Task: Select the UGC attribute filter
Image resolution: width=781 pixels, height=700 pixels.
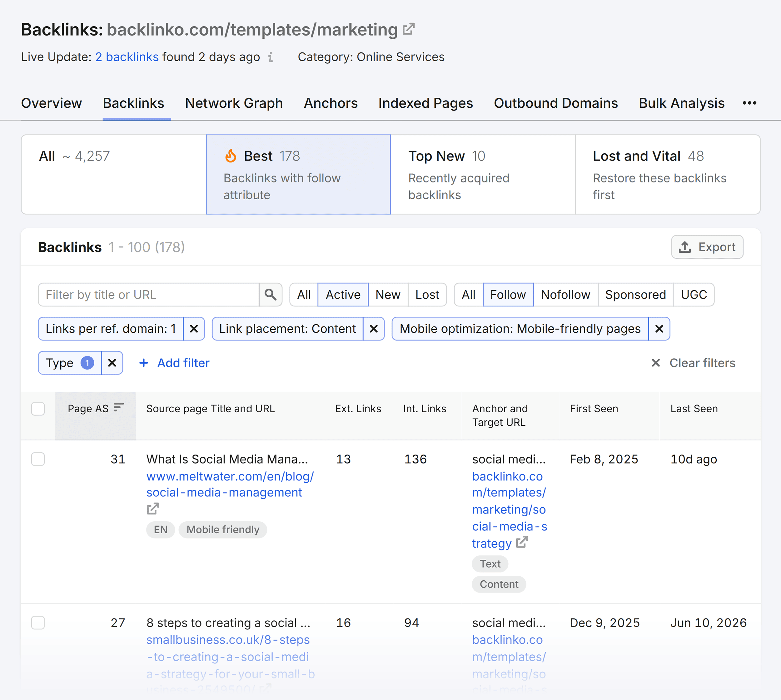Action: (x=694, y=295)
